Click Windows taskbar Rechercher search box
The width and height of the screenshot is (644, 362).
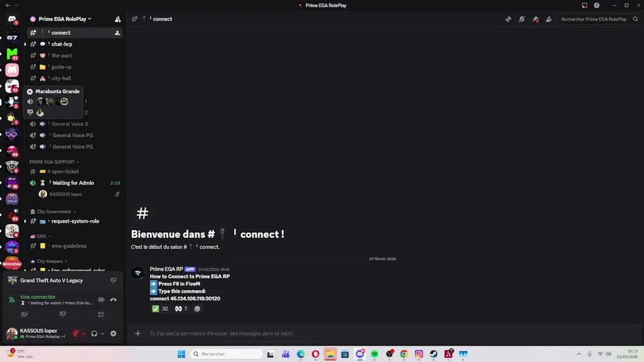[226, 354]
